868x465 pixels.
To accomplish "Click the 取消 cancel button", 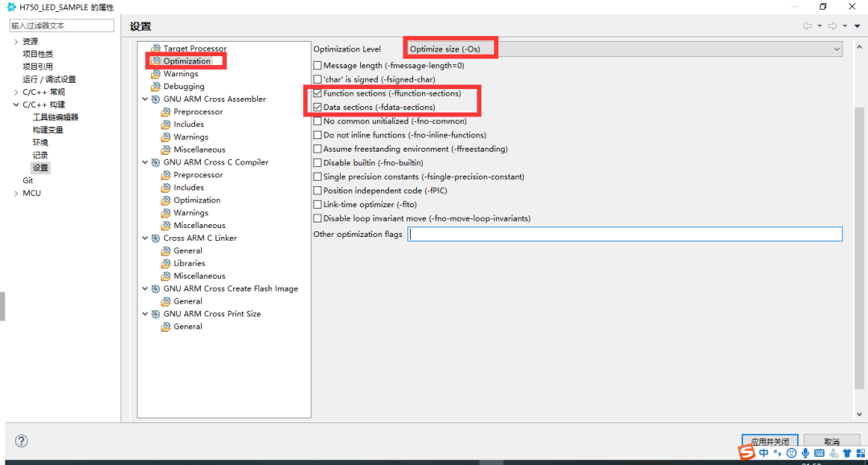I will (832, 441).
